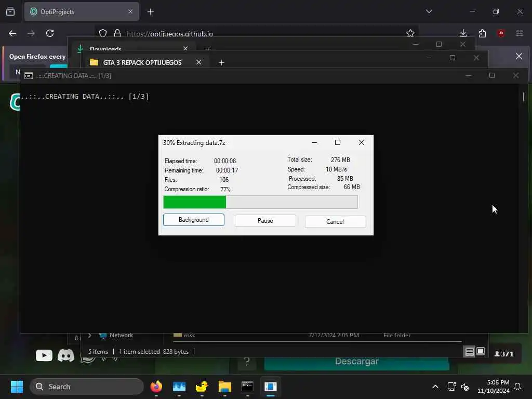Close the GTA 3 REPACK OPTIJUEGOS tab
532x399 pixels.
point(199,62)
